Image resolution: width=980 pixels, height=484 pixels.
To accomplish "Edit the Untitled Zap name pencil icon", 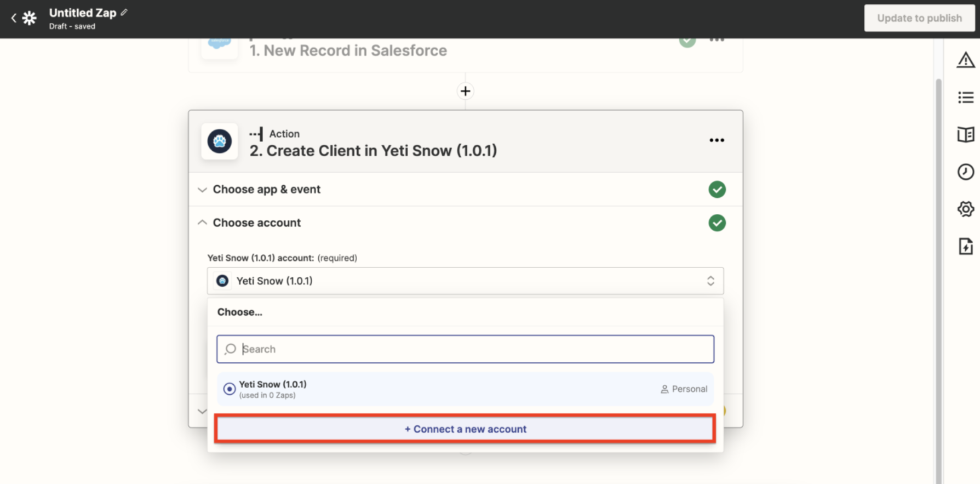I will tap(124, 12).
